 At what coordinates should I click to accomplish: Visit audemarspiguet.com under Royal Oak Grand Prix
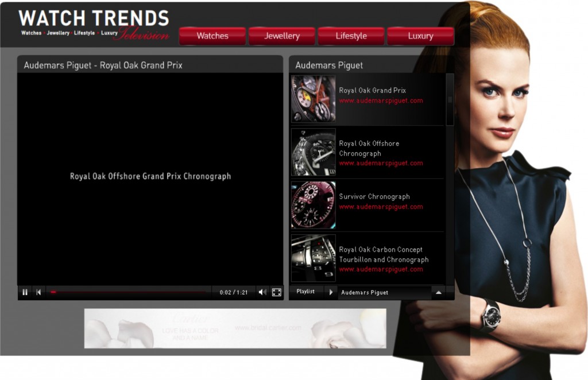coord(382,100)
